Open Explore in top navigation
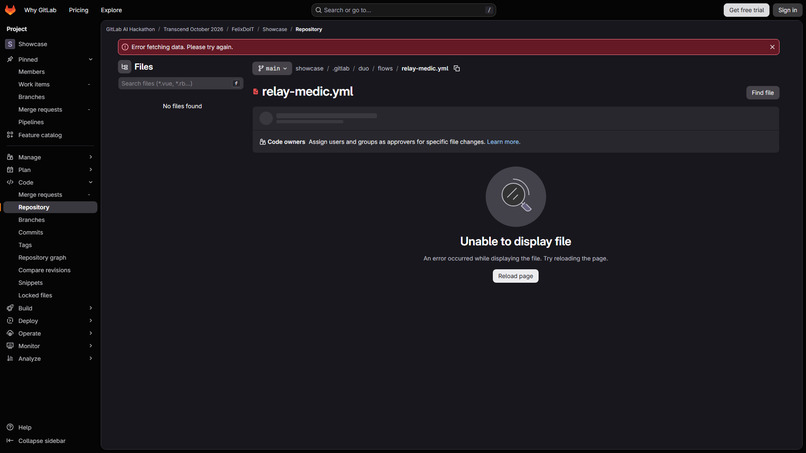 point(112,10)
